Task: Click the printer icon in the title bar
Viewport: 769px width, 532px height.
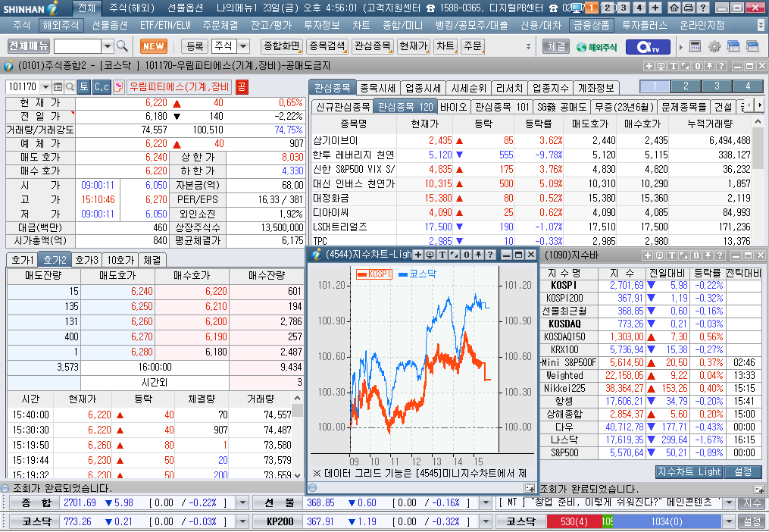Action: [x=688, y=8]
